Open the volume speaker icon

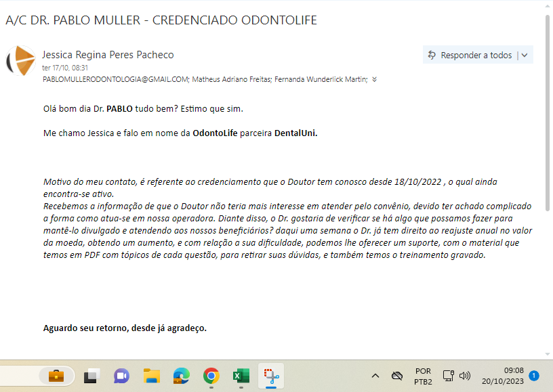click(465, 376)
